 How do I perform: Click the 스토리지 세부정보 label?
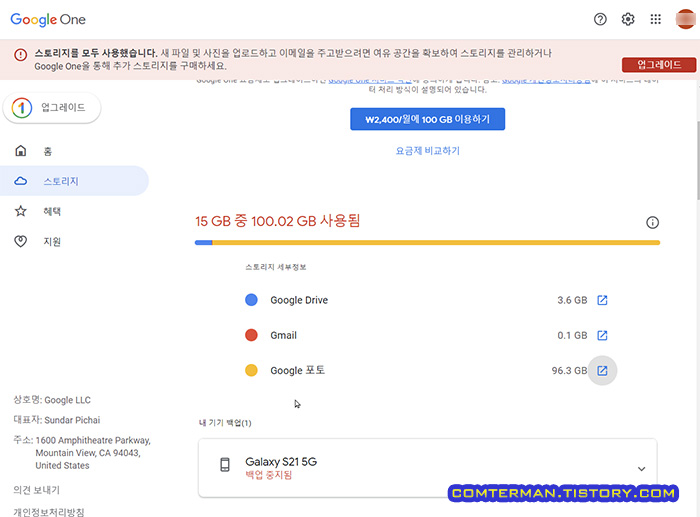click(275, 267)
